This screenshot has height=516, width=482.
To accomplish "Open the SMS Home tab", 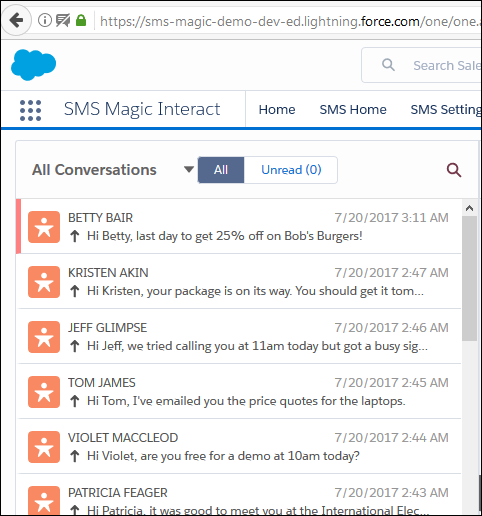I will (x=353, y=110).
